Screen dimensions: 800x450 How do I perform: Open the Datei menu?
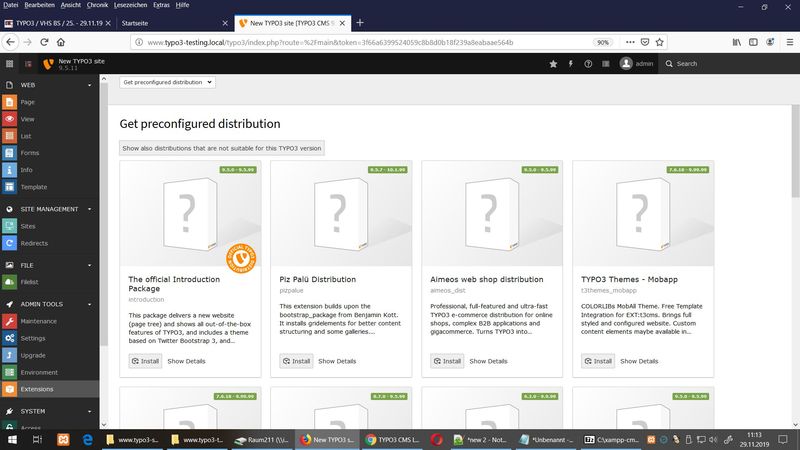(x=11, y=5)
